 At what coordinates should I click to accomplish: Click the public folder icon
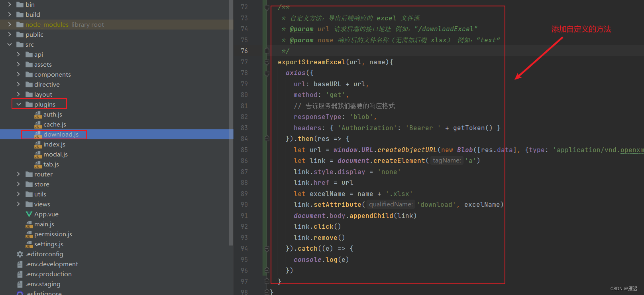tap(20, 34)
